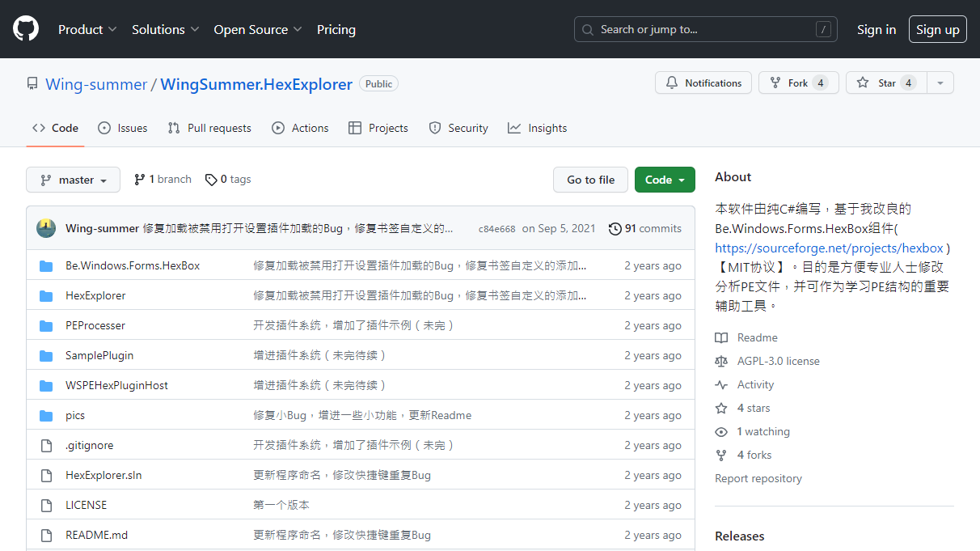This screenshot has width=980, height=551.
Task: Click the GitHub logo icon
Action: 26,29
